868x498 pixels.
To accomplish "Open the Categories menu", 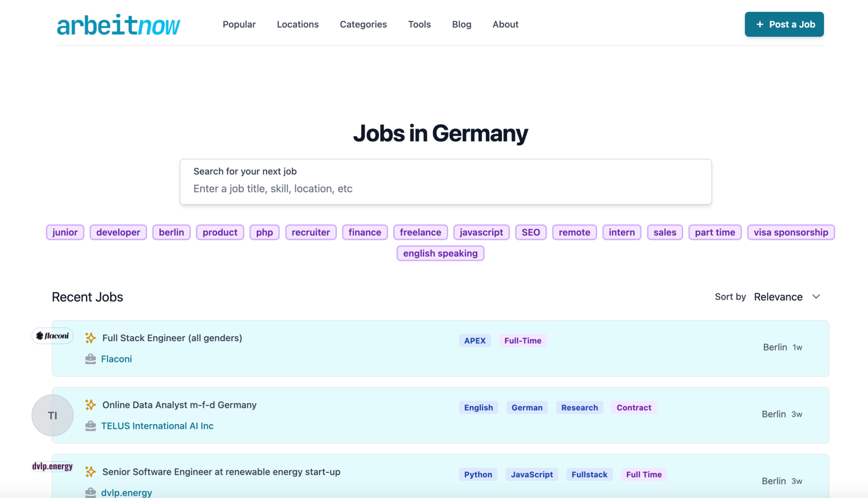I will (363, 24).
